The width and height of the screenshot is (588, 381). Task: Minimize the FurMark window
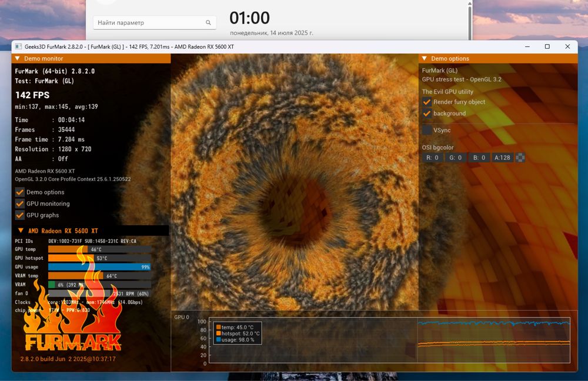(527, 46)
